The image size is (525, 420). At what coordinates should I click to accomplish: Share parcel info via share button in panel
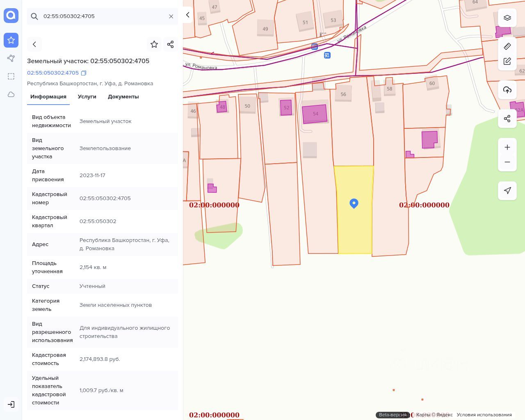[x=171, y=44]
